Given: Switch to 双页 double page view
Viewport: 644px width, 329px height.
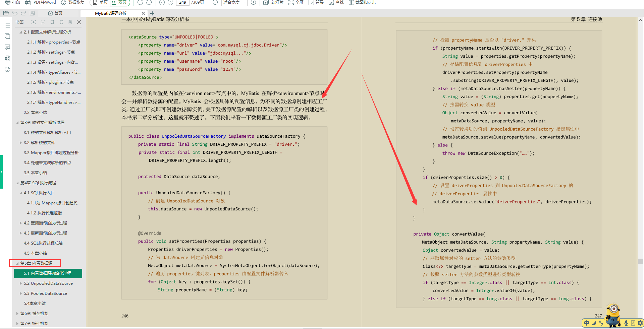Looking at the screenshot, I should [119, 2].
